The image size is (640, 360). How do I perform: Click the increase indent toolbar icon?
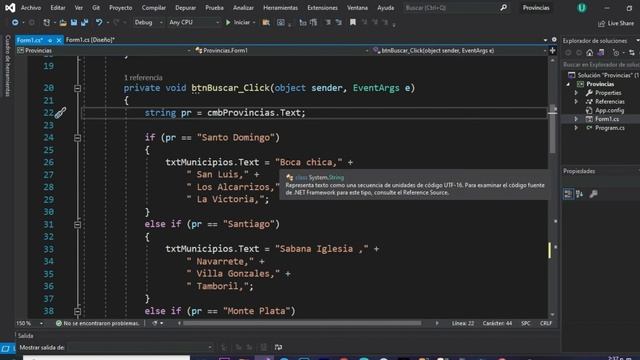[x=338, y=22]
